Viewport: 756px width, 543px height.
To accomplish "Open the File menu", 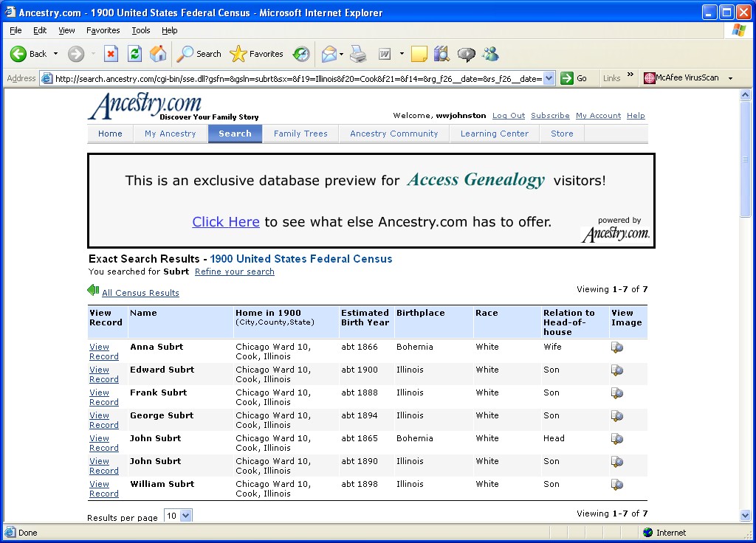I will click(x=16, y=30).
